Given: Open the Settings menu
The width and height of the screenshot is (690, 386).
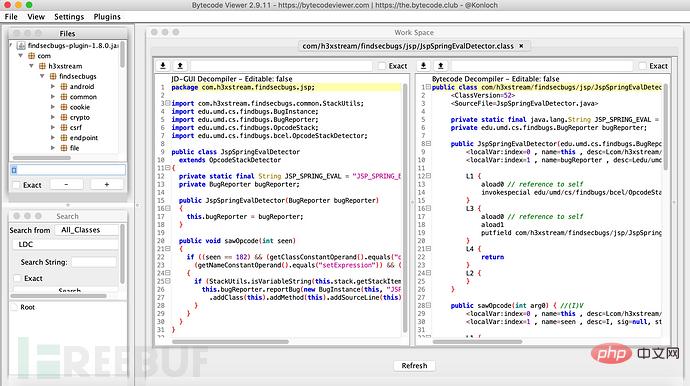Looking at the screenshot, I should 69,17.
